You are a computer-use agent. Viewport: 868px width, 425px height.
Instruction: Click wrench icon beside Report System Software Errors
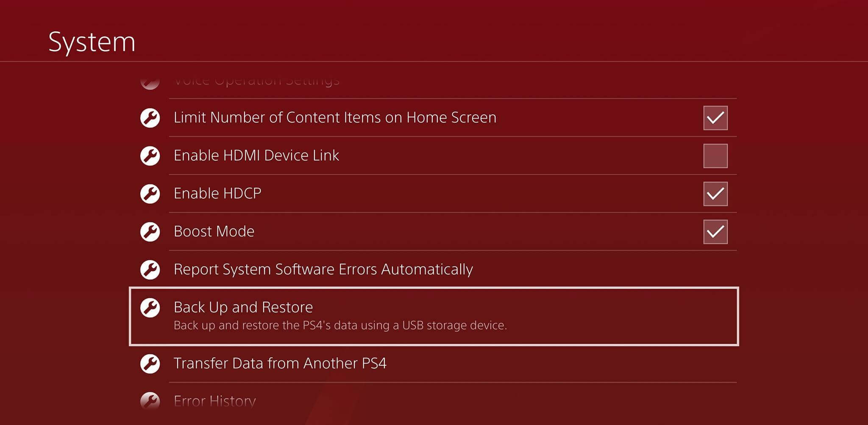click(x=150, y=269)
